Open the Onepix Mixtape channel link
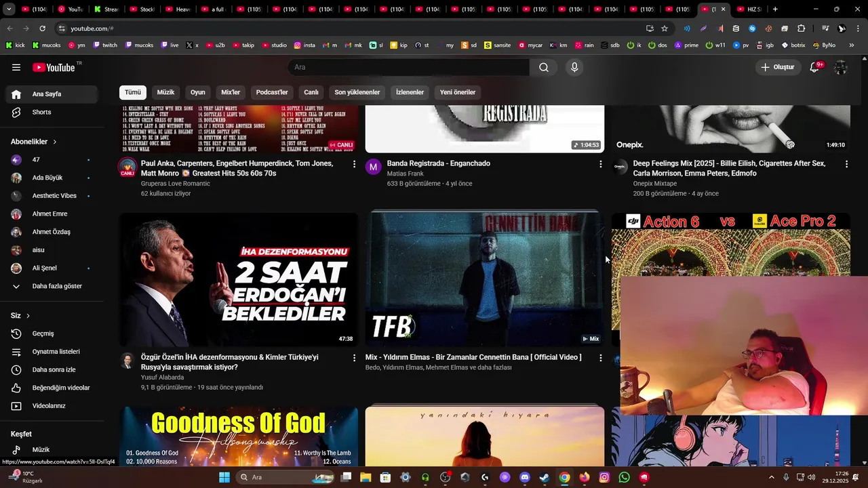 [655, 184]
